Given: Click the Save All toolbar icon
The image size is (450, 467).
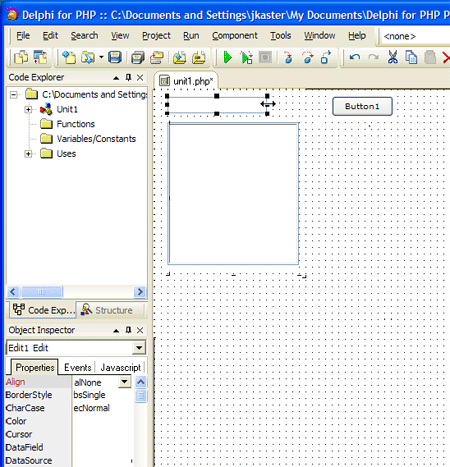Looking at the screenshot, I should [x=137, y=58].
